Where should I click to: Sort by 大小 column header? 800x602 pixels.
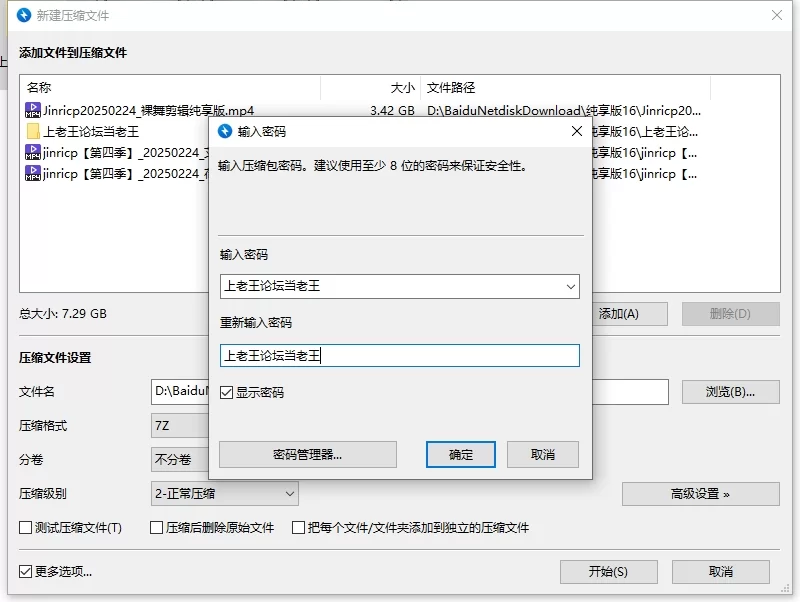click(371, 88)
